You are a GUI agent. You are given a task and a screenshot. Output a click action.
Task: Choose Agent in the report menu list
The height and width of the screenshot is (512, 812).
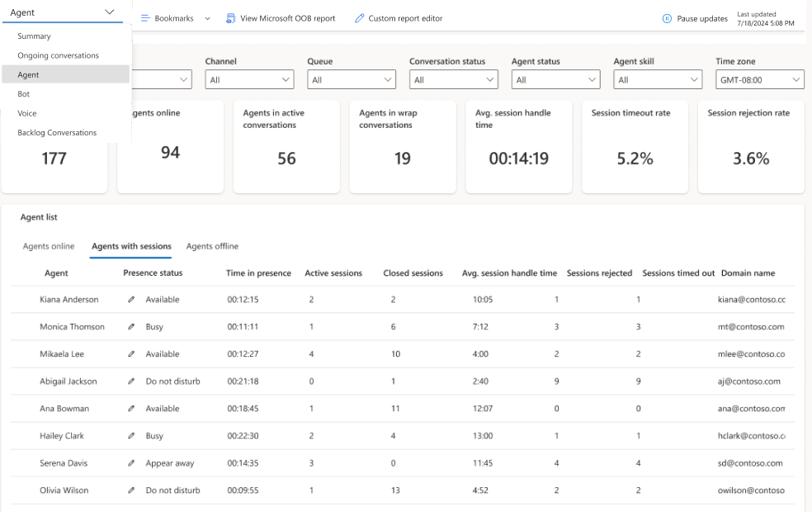click(66, 74)
